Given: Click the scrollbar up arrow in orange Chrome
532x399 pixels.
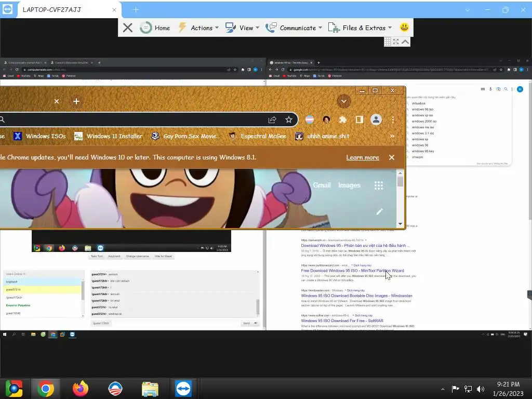Looking at the screenshot, I should tap(400, 173).
